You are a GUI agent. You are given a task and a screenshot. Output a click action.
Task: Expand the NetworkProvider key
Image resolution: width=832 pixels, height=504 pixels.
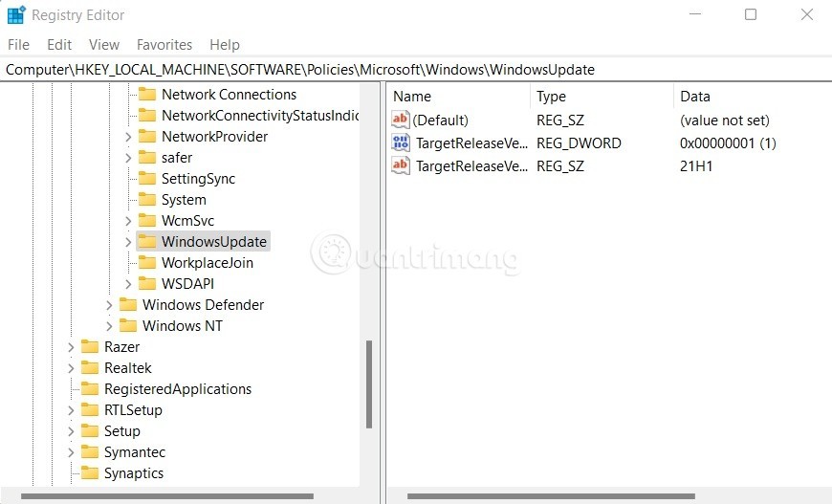coord(128,137)
